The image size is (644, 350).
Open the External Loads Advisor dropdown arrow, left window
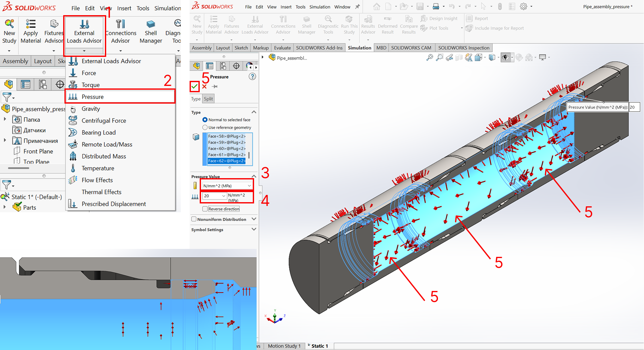(x=84, y=51)
